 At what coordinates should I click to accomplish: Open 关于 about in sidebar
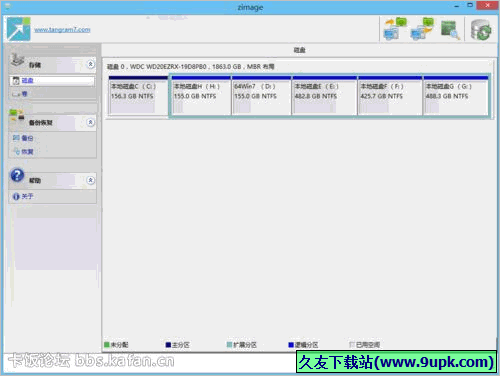27,196
